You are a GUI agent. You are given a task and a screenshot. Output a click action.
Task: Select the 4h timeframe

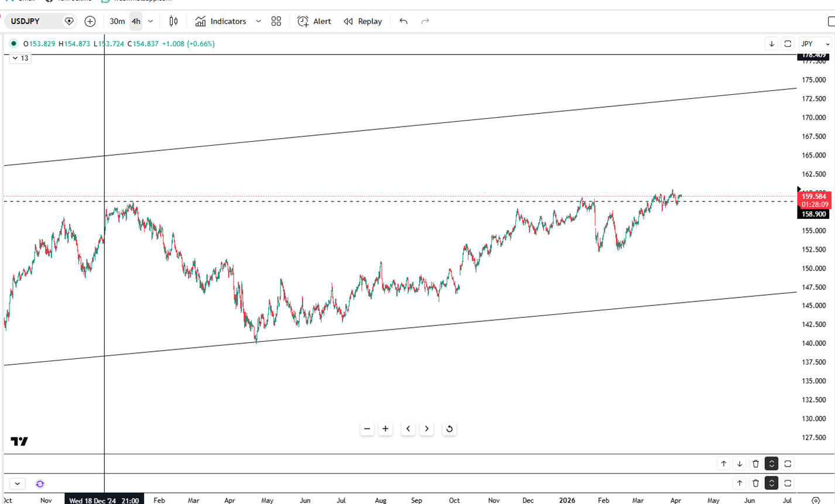[136, 22]
